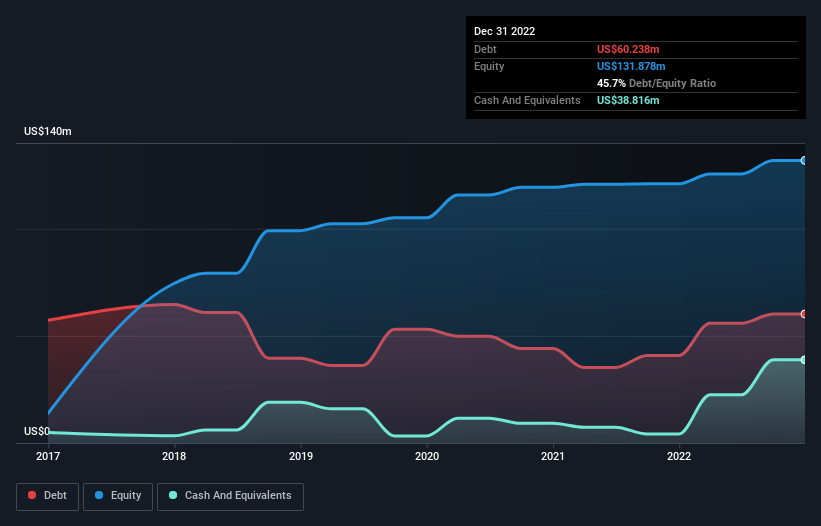Viewport: 821px width, 526px height.
Task: Click the US$38.816m cash value
Action: click(628, 100)
